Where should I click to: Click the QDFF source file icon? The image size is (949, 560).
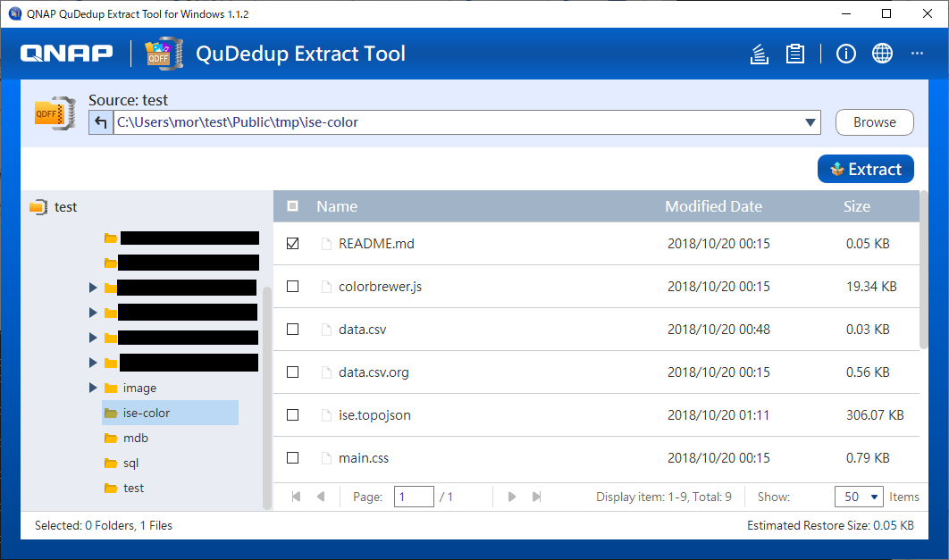click(x=55, y=113)
